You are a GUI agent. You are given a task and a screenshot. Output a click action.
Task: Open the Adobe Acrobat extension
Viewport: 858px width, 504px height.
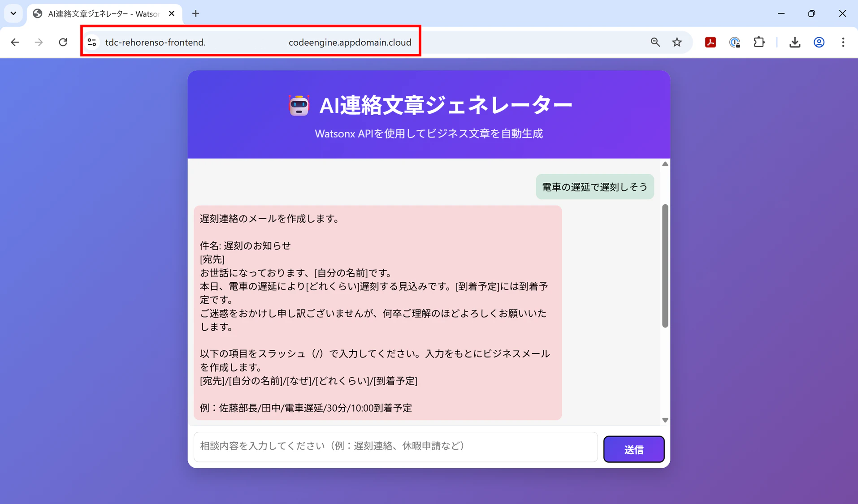click(711, 42)
